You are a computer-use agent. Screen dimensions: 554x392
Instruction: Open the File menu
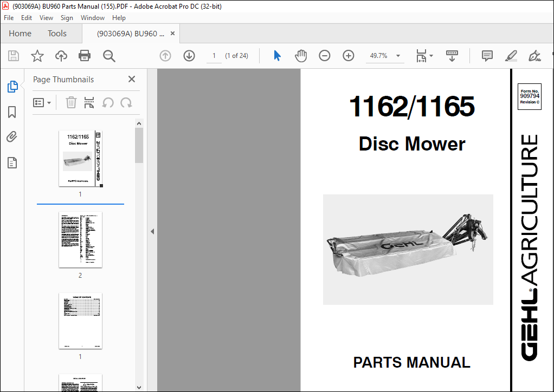[9, 18]
